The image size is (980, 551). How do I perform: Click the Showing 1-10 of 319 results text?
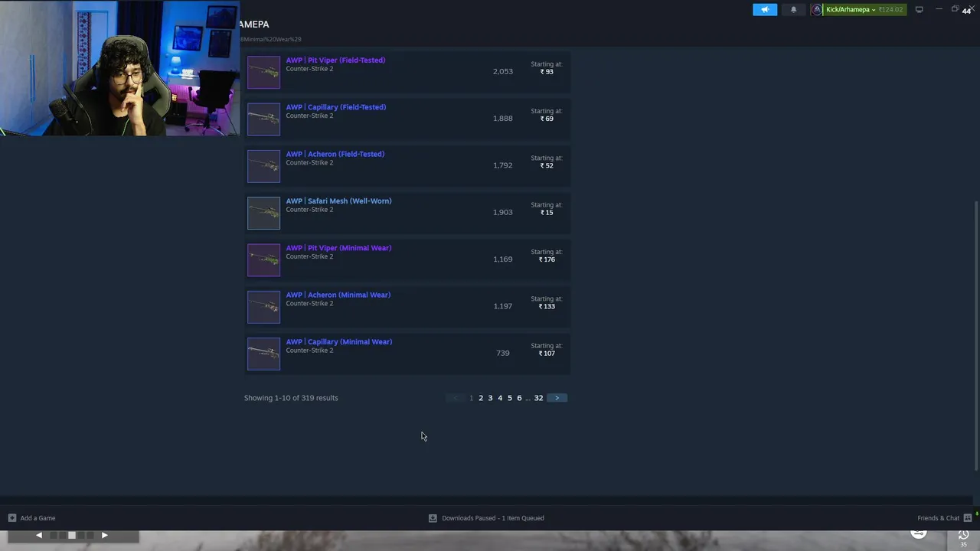pyautogui.click(x=291, y=398)
